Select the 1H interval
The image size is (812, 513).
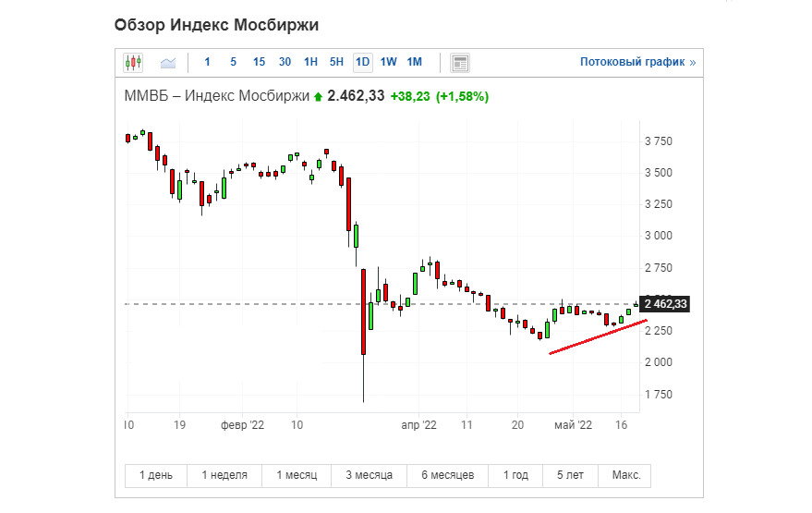click(x=310, y=62)
